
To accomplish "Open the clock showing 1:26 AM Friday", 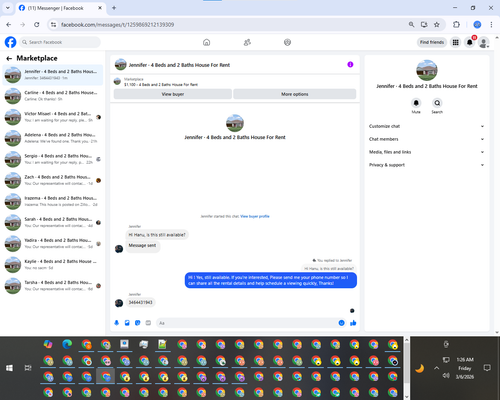I will pos(465,368).
